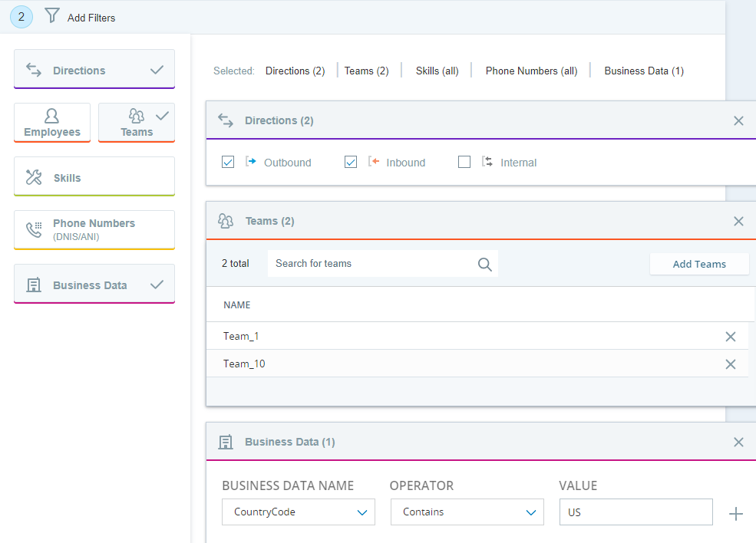Click the Employees person icon

tap(51, 116)
